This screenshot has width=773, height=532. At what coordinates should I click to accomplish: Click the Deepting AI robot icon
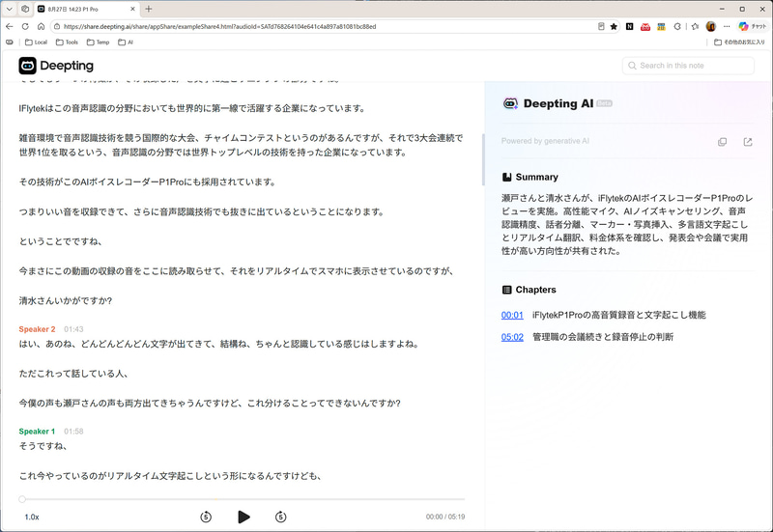coord(510,103)
